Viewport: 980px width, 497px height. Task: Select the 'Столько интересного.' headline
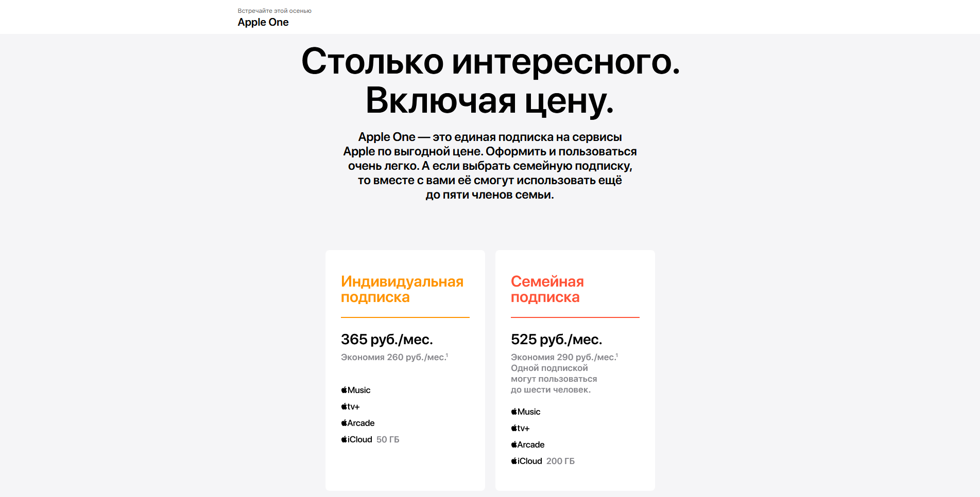click(490, 62)
